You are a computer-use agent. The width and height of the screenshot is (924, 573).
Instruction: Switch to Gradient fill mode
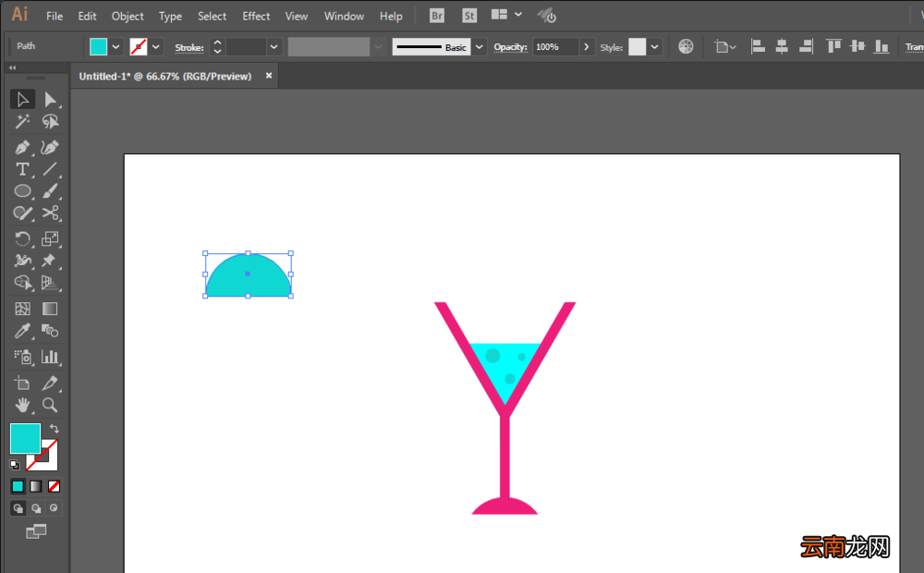coord(36,486)
